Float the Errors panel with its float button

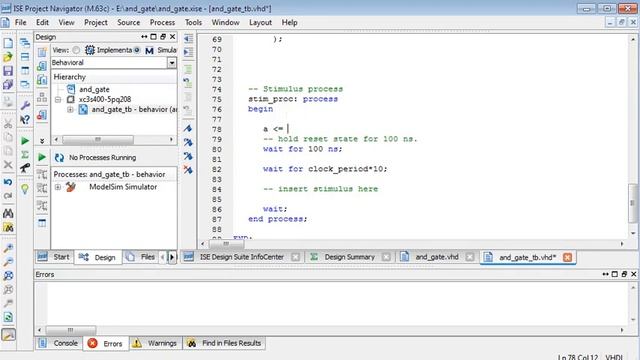tap(624, 274)
